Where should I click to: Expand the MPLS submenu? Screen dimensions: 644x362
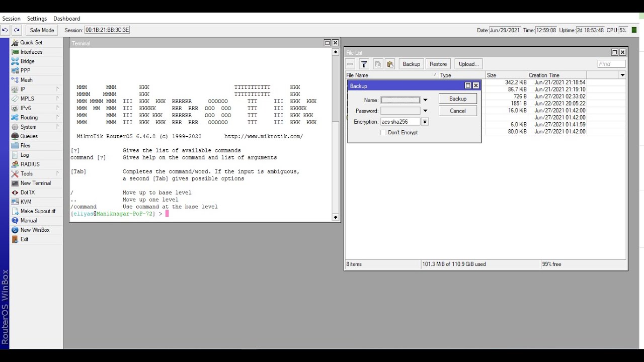35,99
